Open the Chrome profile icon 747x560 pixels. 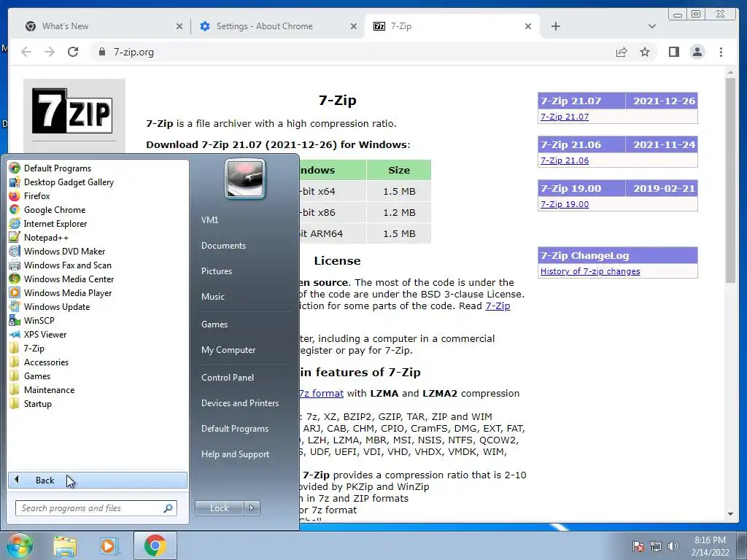(x=697, y=52)
